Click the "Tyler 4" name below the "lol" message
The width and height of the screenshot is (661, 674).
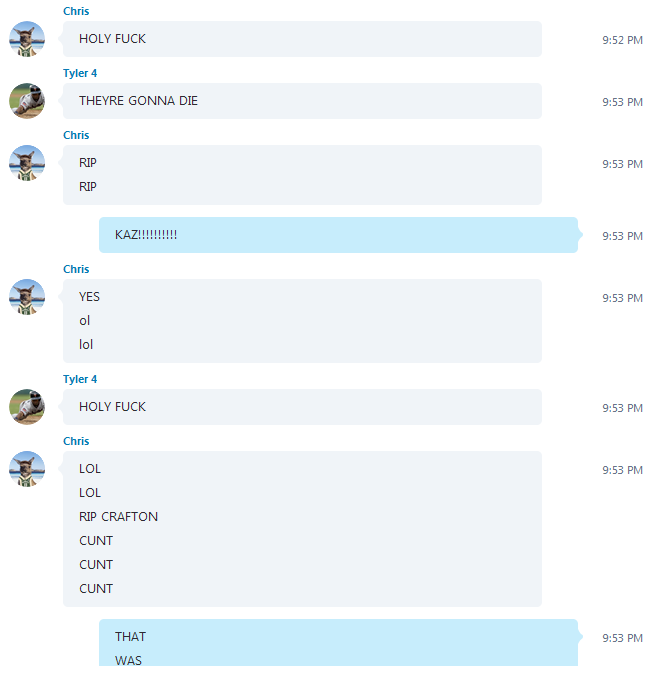80,379
